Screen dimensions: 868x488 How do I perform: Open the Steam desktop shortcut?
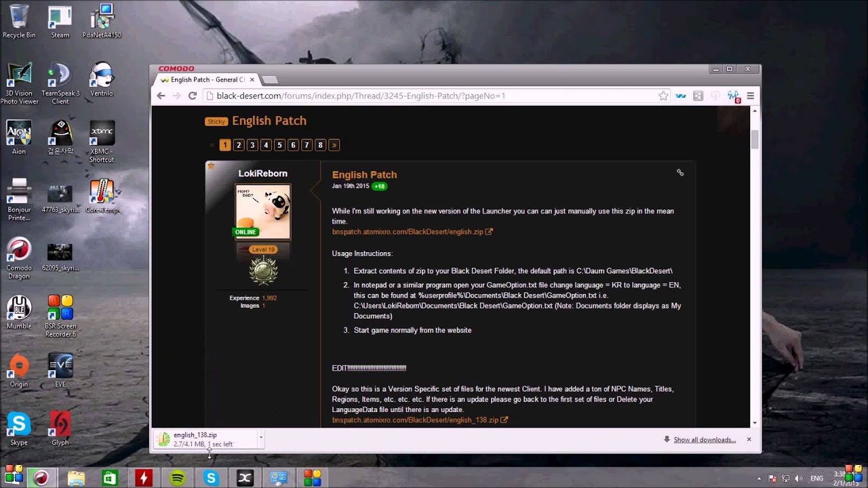coord(60,21)
